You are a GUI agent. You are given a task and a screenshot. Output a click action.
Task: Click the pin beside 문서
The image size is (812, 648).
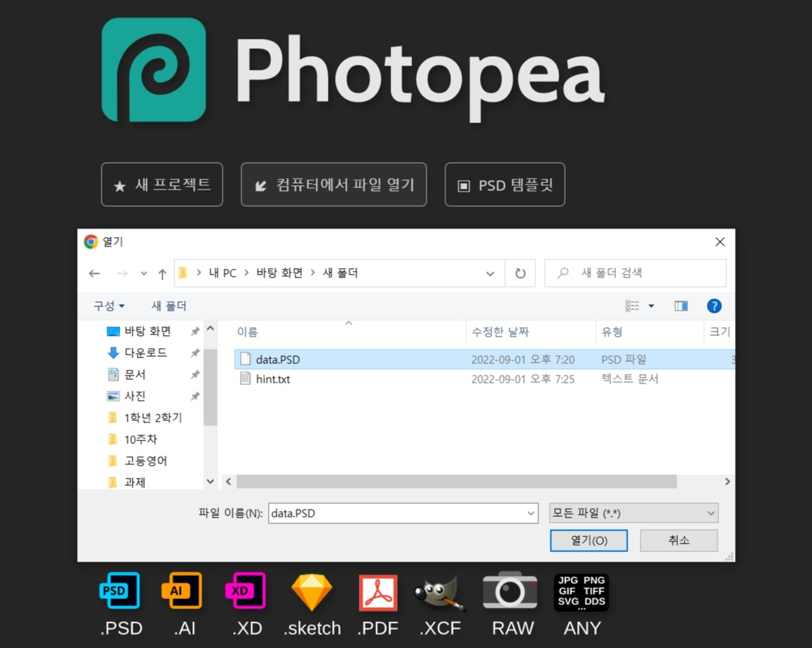pos(195,375)
